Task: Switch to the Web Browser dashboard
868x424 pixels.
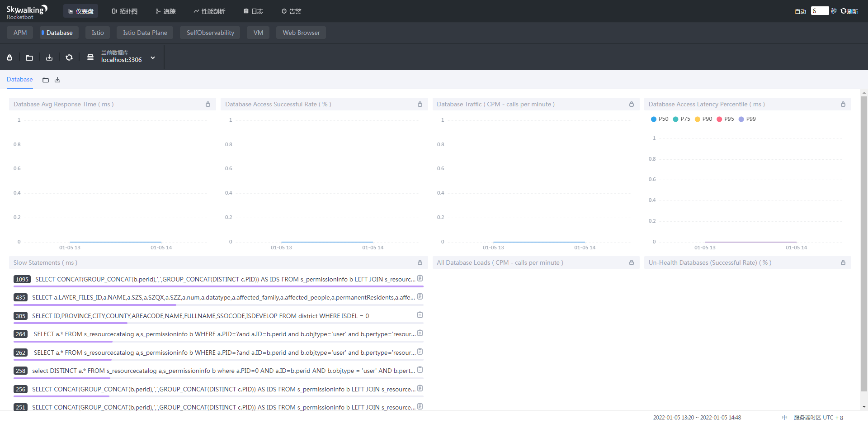Action: 301,33
